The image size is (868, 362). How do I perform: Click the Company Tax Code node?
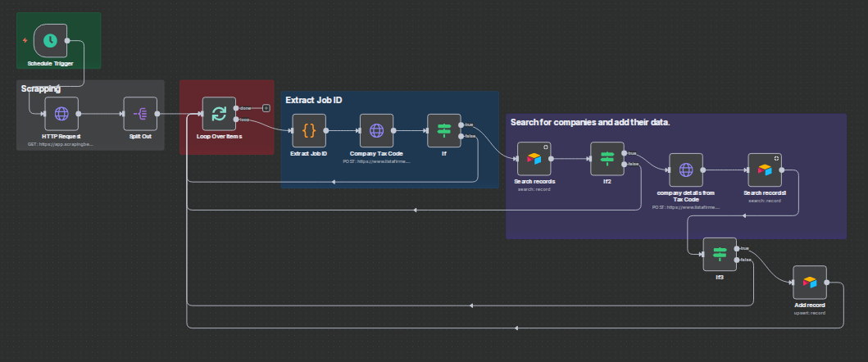(376, 130)
